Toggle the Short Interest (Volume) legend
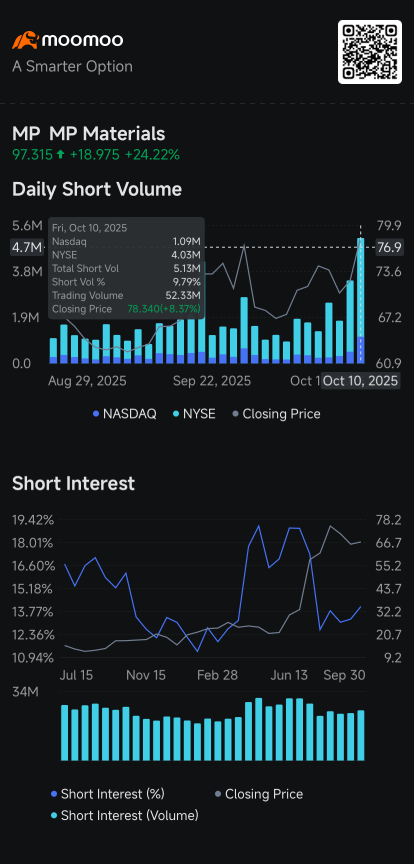 click(124, 816)
